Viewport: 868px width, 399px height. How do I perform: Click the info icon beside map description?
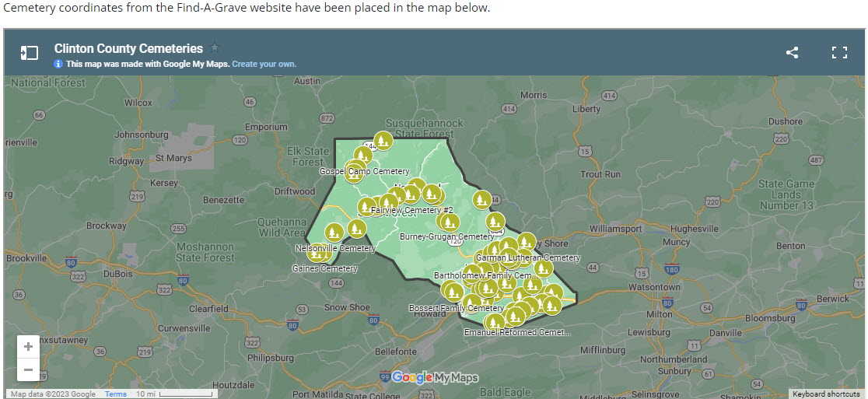[x=58, y=64]
